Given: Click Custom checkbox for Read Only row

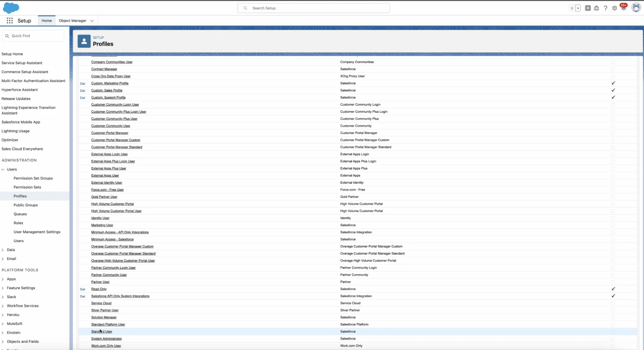Looking at the screenshot, I should pos(613,289).
